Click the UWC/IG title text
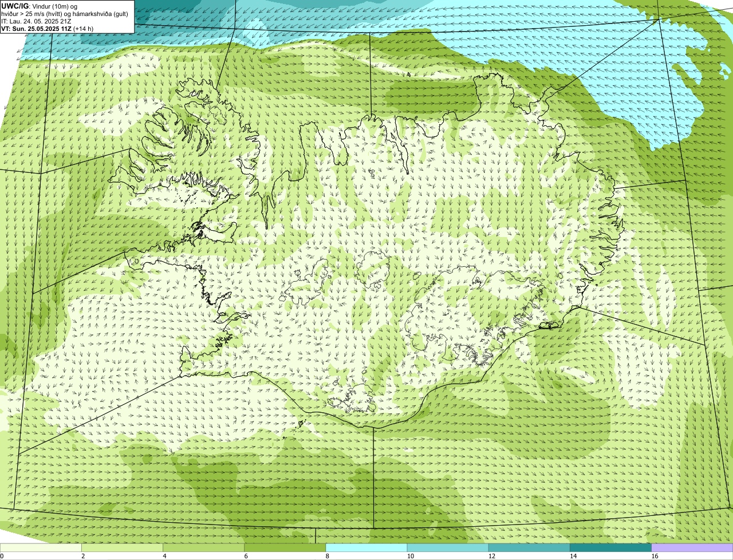Screen dimensions: 733x560 [15, 6]
